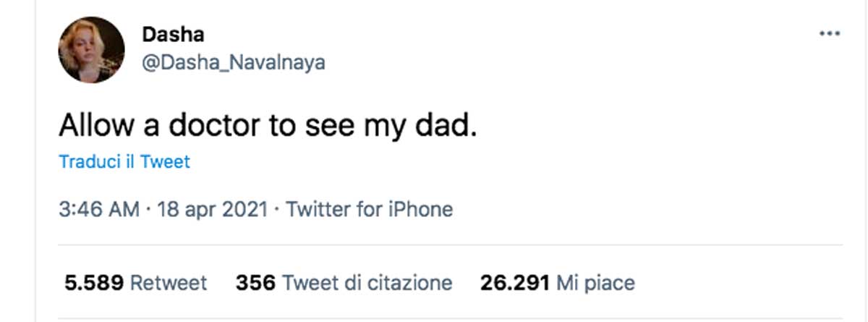Click the @Dasha_Navalnaya handle
This screenshot has width=868, height=322.
tap(233, 63)
